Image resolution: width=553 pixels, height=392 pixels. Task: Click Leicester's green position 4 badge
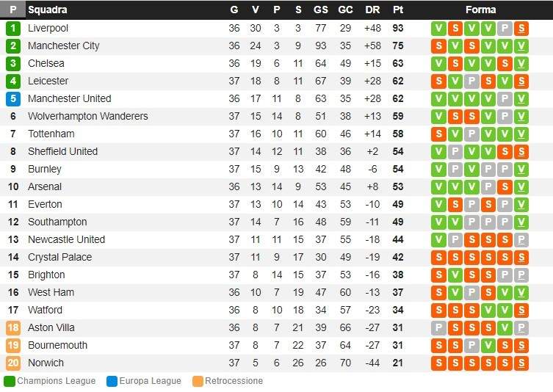(13, 81)
